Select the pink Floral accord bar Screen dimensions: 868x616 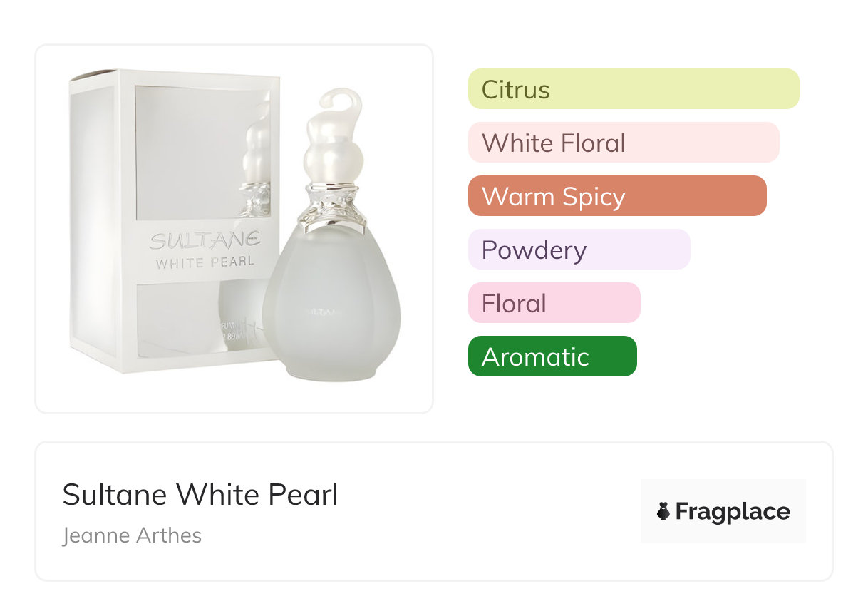click(554, 303)
